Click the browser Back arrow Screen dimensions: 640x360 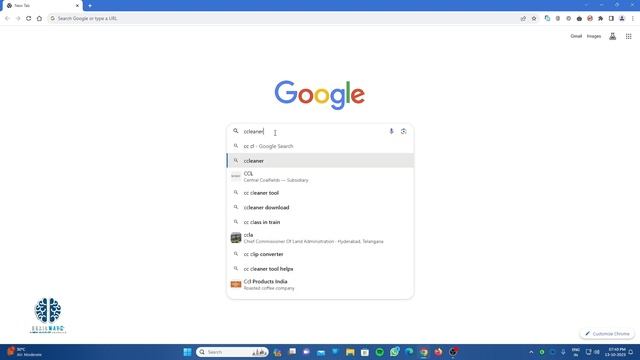coord(7,18)
